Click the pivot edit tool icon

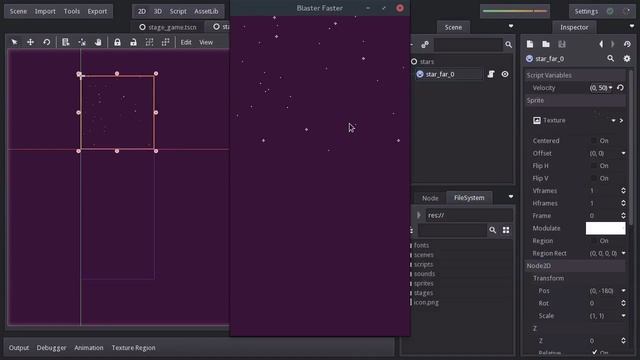click(x=82, y=42)
